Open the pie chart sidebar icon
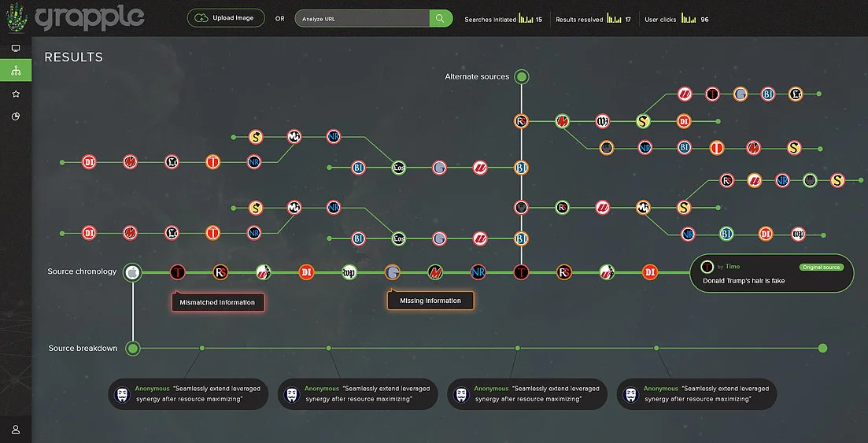The image size is (868, 443). [16, 116]
